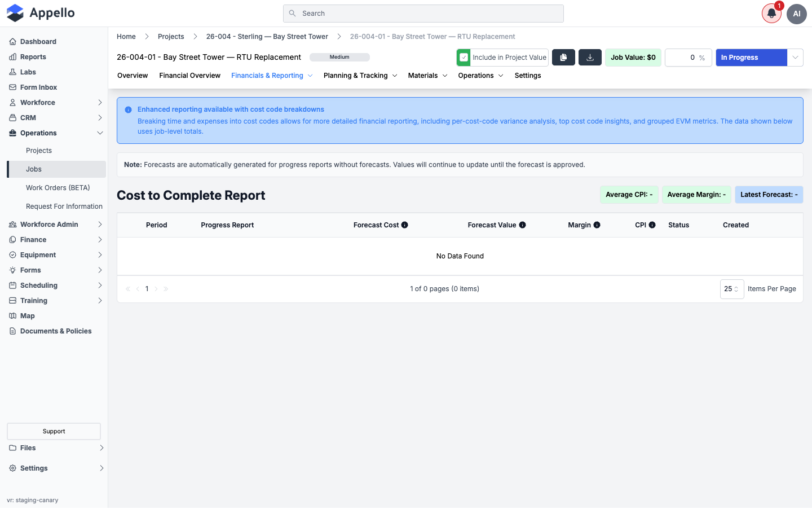The image size is (812, 518).
Task: Open Reports in the sidebar
Action: coord(33,57)
